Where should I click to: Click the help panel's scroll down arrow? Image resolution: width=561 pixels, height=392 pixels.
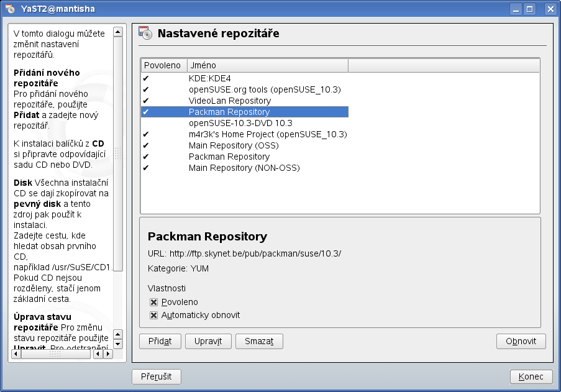(x=117, y=344)
